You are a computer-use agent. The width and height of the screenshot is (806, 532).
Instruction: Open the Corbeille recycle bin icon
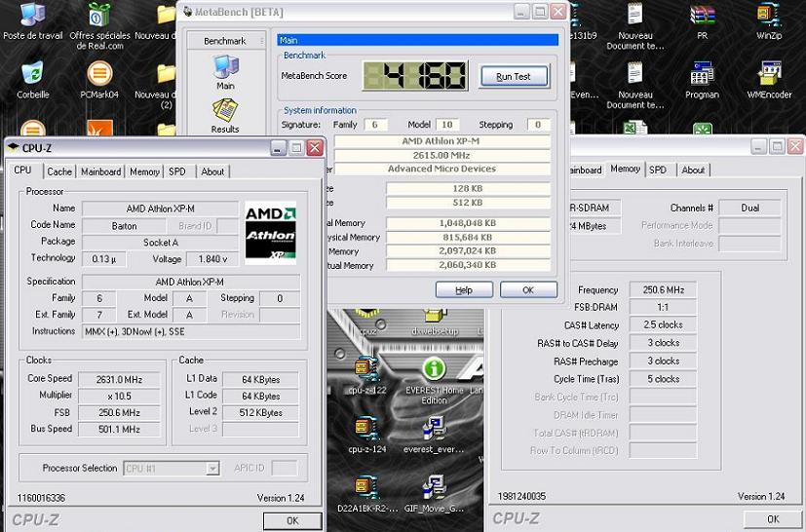click(x=32, y=81)
